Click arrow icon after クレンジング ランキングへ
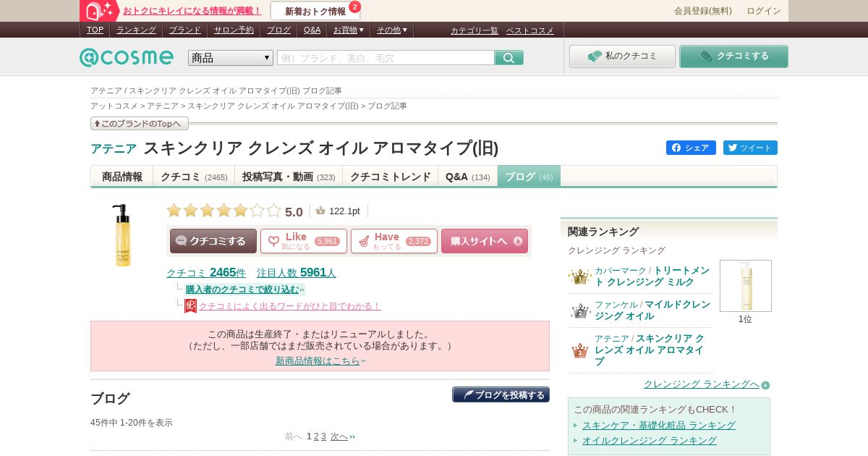Image resolution: width=868 pixels, height=456 pixels. coord(765,385)
